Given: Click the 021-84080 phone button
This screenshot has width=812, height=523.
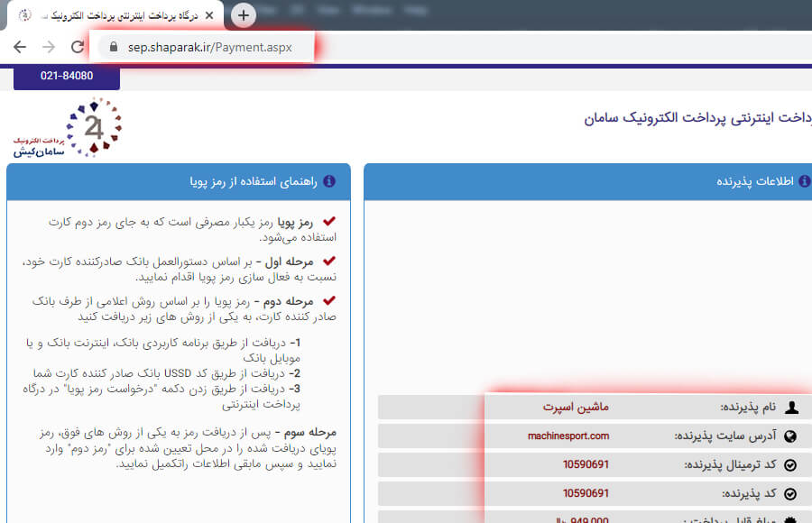Looking at the screenshot, I should (x=67, y=77).
